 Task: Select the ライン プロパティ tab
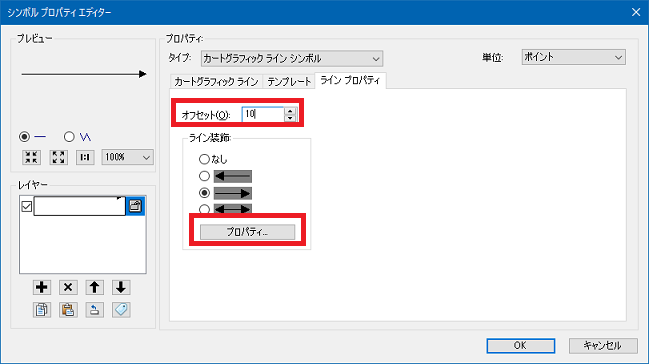[x=350, y=80]
